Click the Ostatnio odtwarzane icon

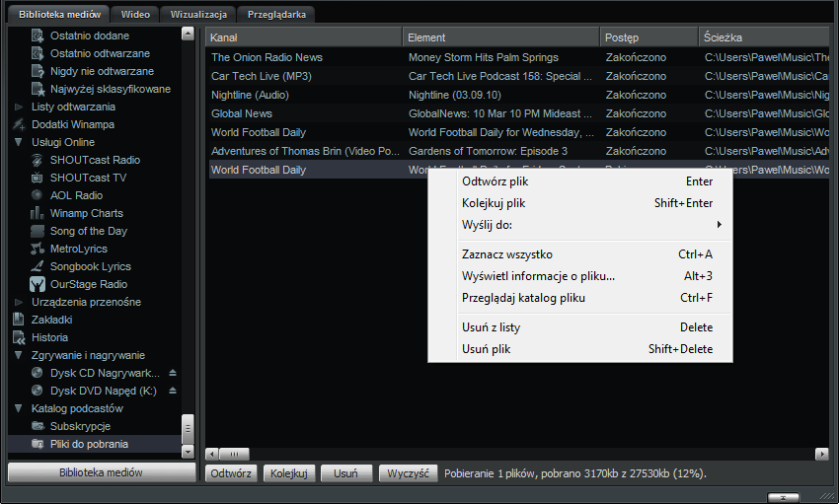click(38, 53)
